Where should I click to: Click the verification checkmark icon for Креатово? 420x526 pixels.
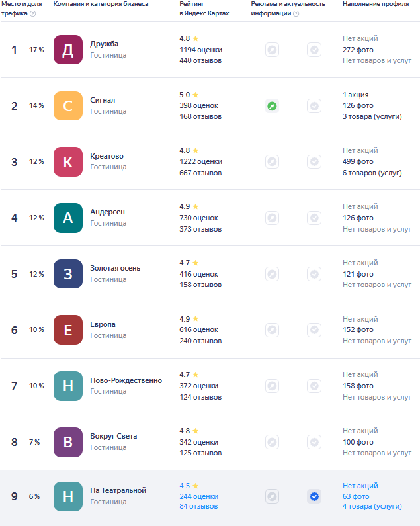[x=314, y=161]
